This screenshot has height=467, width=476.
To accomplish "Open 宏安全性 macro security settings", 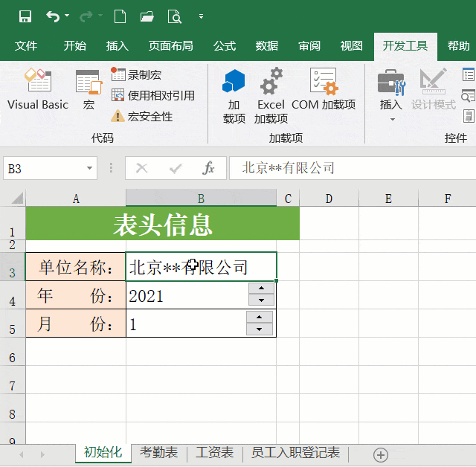I will coord(143,116).
